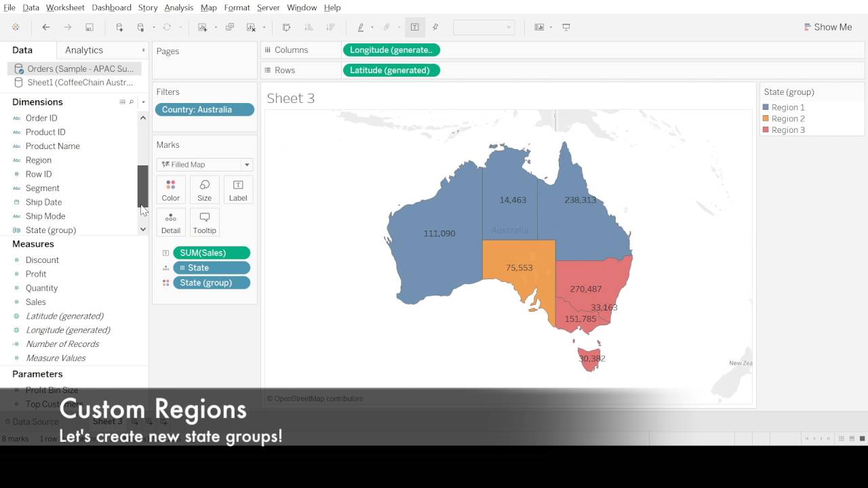Click the Fix Axes pin icon
This screenshot has height=488, width=868.
pos(435,27)
